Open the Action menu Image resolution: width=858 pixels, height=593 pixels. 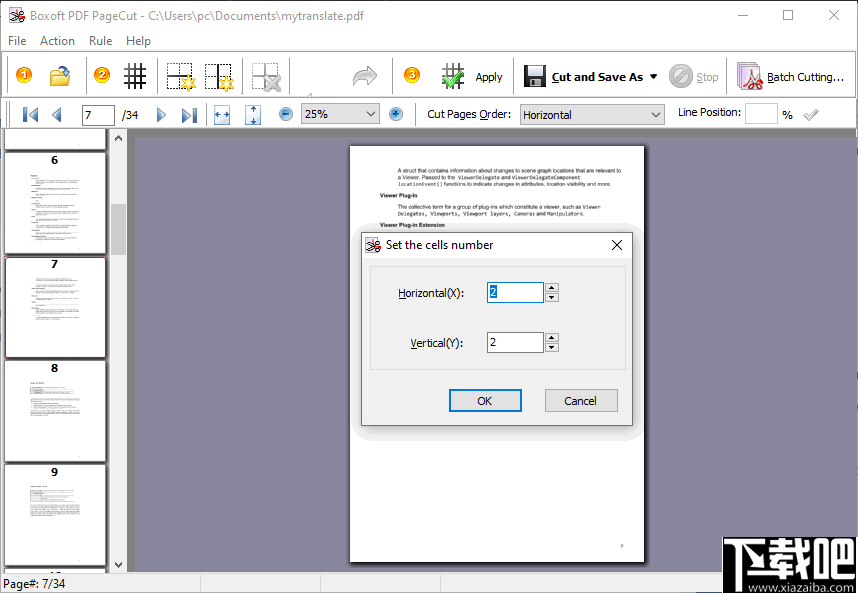pos(57,41)
